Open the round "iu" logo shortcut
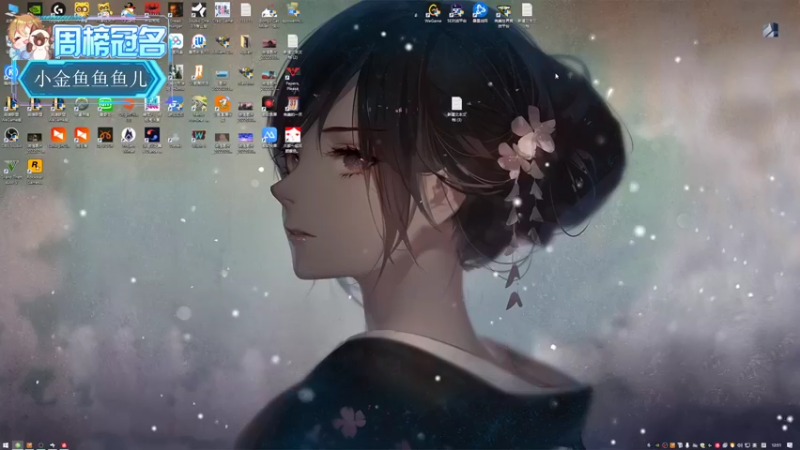The height and width of the screenshot is (450, 800). (x=198, y=41)
